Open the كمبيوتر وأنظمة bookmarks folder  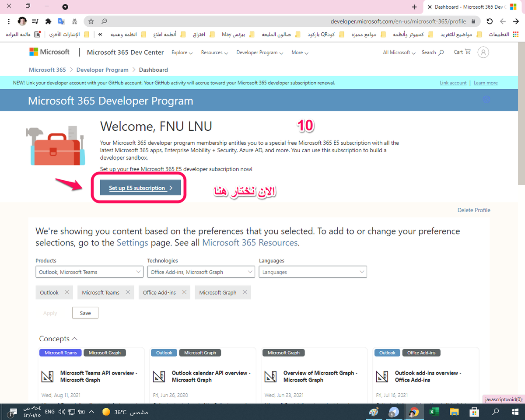point(414,34)
